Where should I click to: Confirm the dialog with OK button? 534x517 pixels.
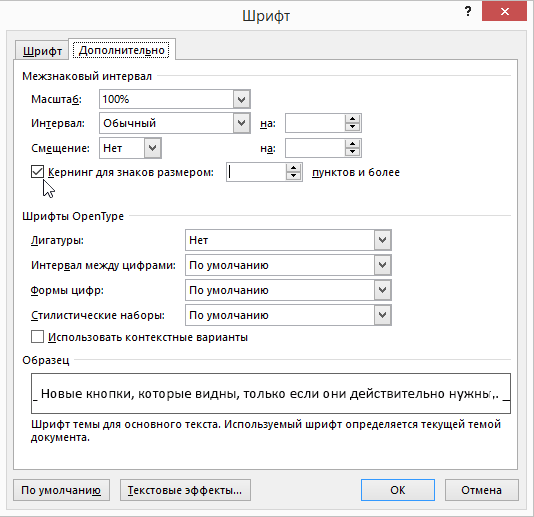[398, 490]
